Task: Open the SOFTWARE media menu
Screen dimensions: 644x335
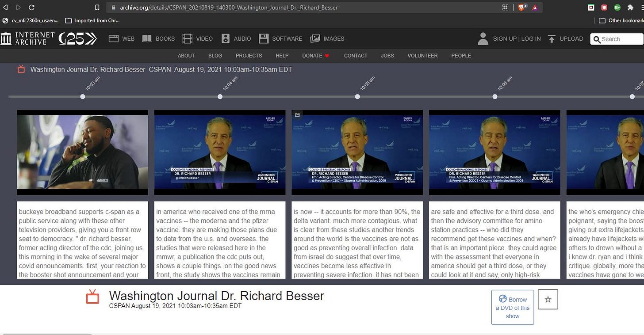Action: (x=280, y=39)
